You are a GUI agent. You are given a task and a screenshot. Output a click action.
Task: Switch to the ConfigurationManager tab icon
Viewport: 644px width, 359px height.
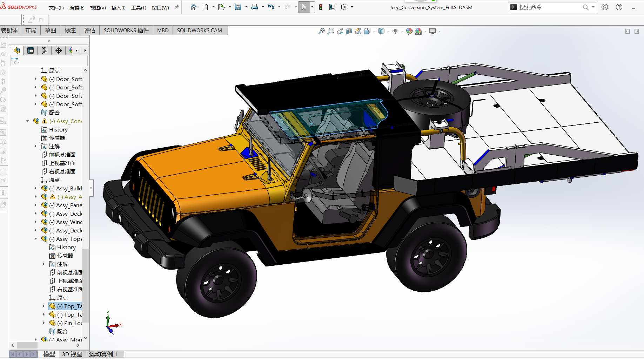[45, 50]
